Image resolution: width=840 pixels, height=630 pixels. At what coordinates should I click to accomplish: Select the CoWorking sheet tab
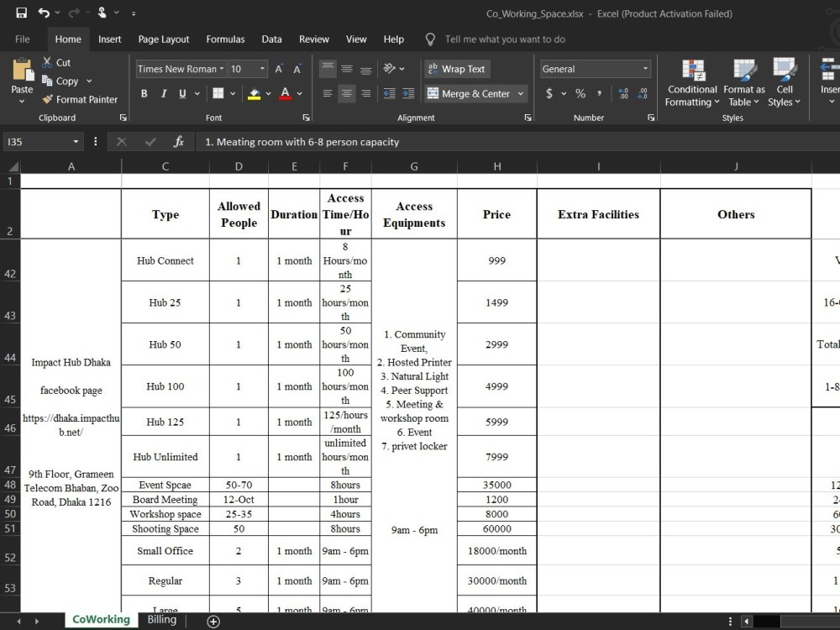pos(101,620)
